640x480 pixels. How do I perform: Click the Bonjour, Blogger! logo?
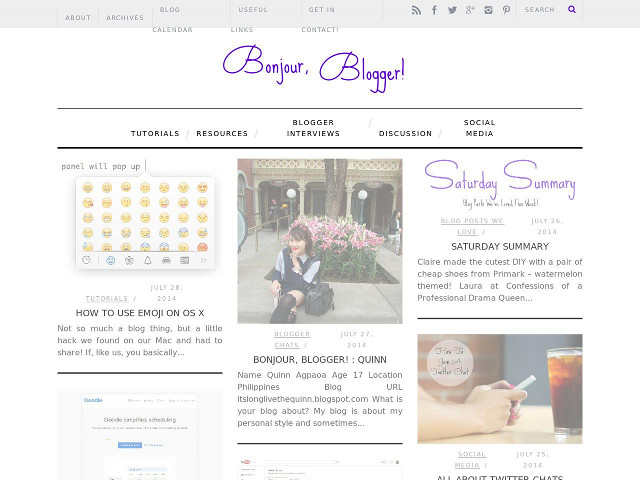tap(313, 68)
